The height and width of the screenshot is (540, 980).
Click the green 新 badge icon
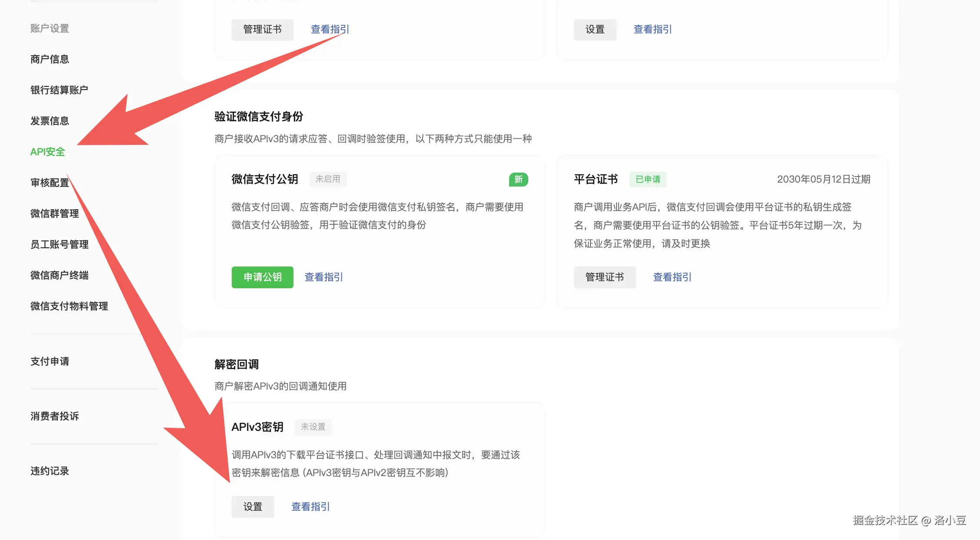(518, 179)
